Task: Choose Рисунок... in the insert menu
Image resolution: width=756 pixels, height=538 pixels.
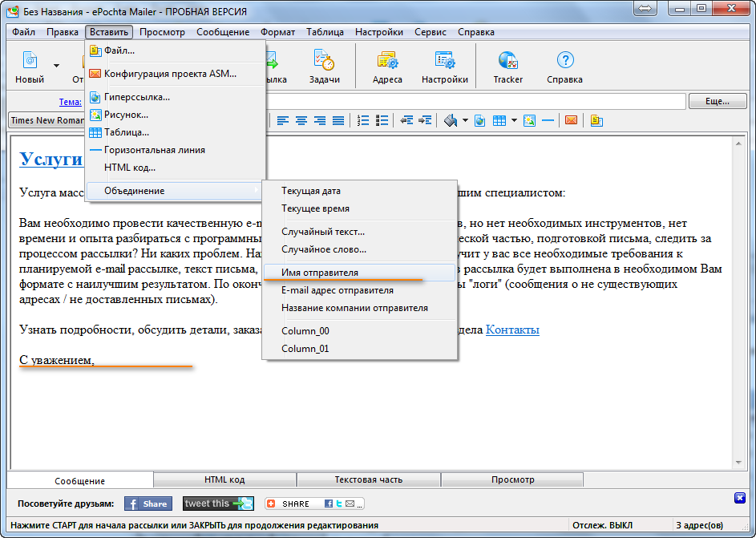Action: [x=176, y=115]
